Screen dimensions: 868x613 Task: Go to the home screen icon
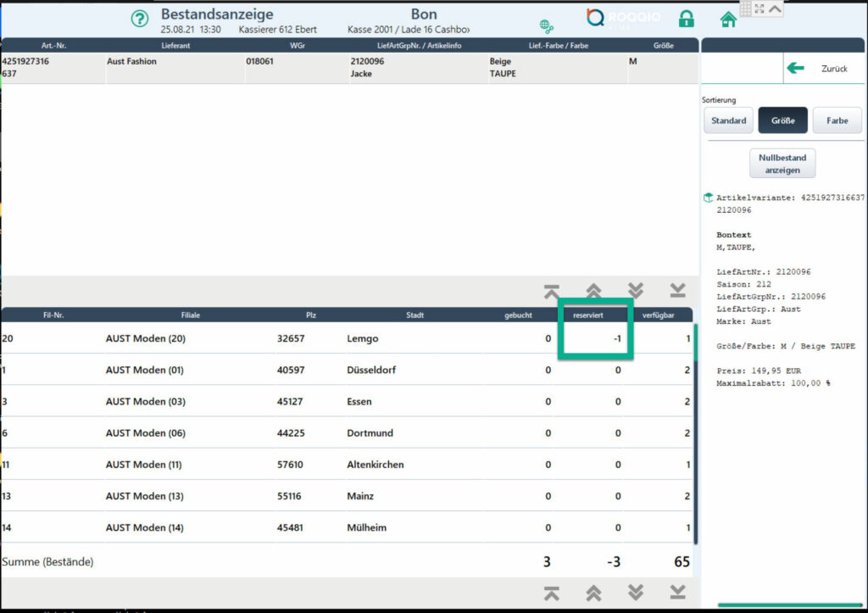pos(727,19)
